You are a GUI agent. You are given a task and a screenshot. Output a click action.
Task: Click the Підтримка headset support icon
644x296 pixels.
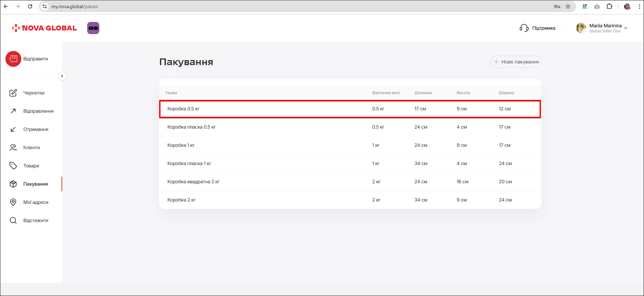click(524, 28)
